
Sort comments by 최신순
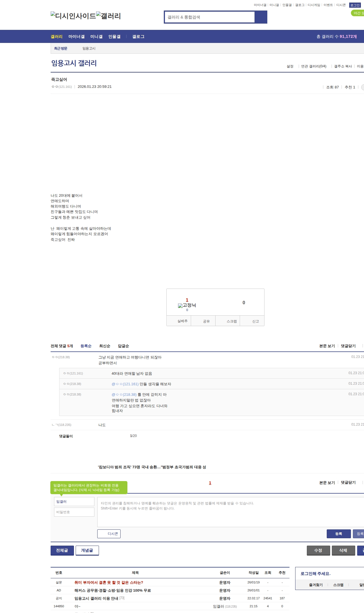tap(105, 346)
